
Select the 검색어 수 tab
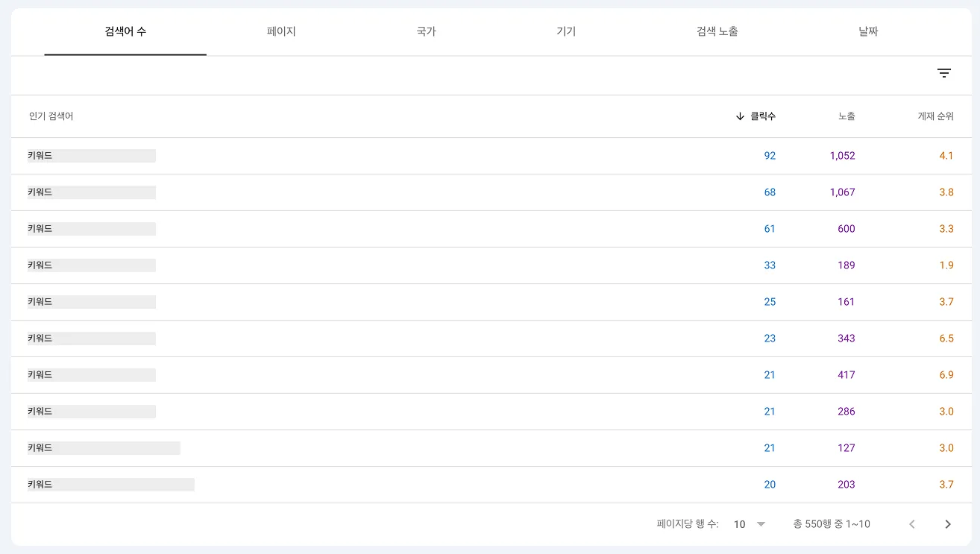(x=125, y=31)
